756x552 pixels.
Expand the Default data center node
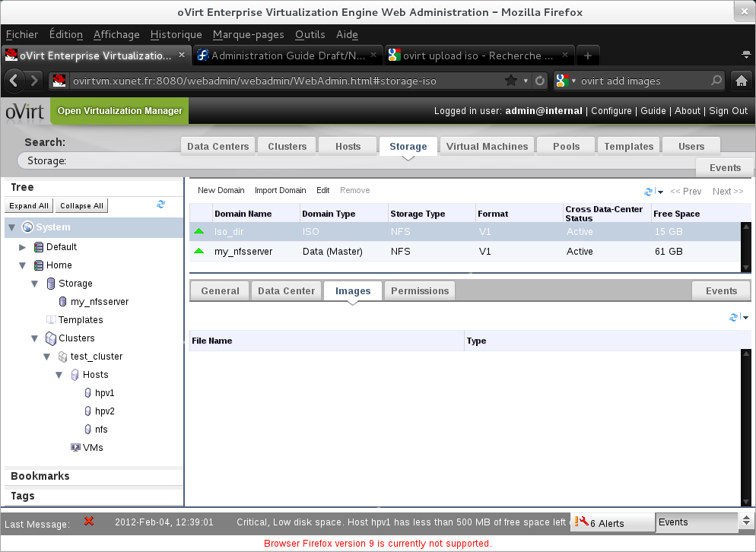click(23, 247)
